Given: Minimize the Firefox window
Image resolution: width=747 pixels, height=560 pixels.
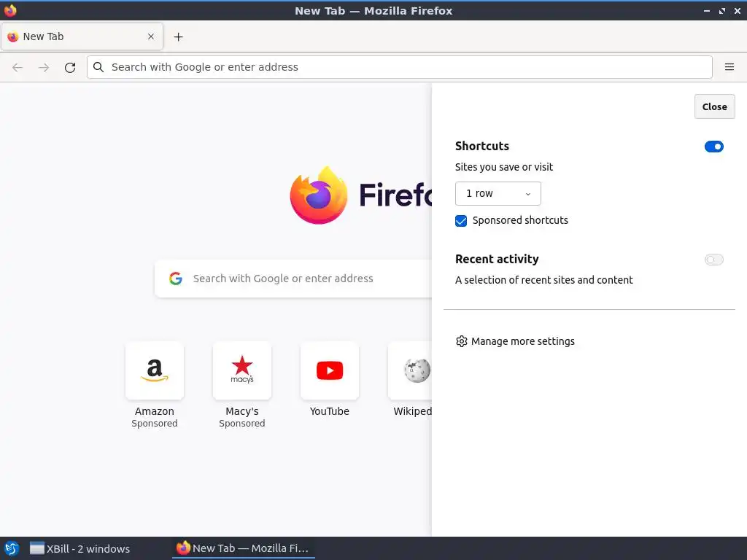Looking at the screenshot, I should click(x=706, y=10).
